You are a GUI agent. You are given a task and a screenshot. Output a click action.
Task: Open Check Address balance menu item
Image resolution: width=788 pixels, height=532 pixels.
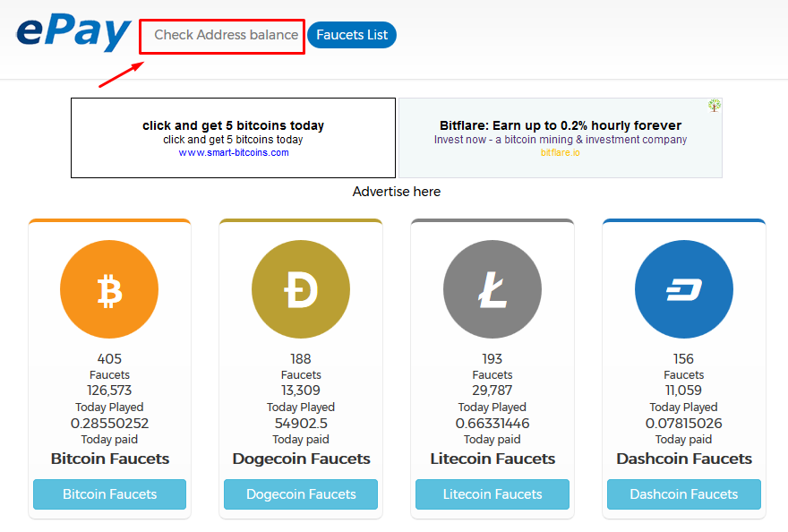(227, 35)
